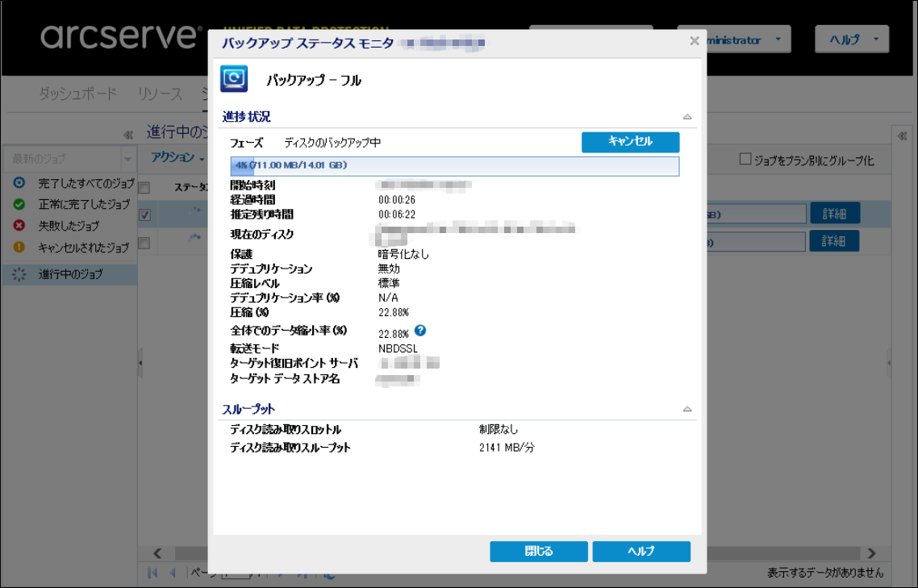Uncheck the first job row checkbox
This screenshot has width=918, height=588.
[x=144, y=215]
